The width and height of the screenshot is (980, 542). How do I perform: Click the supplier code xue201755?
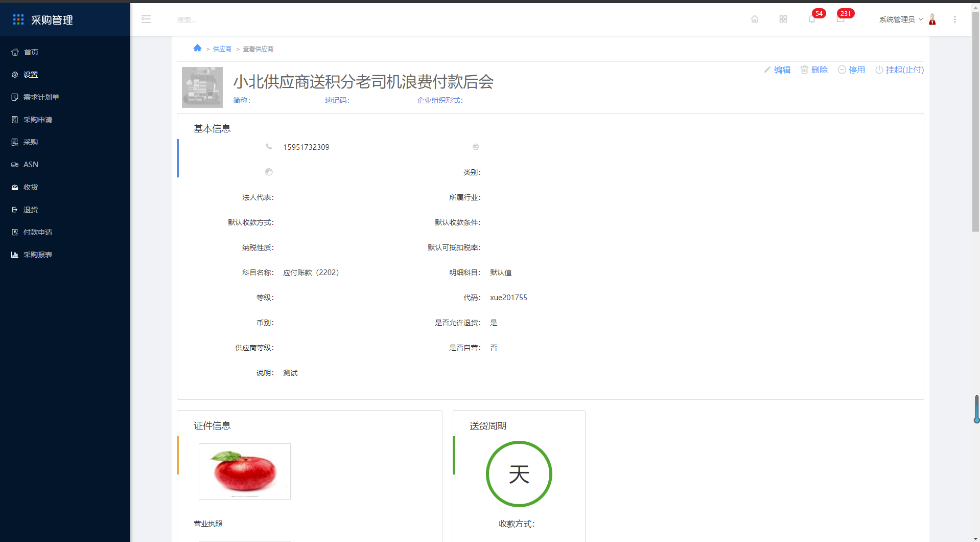point(508,298)
